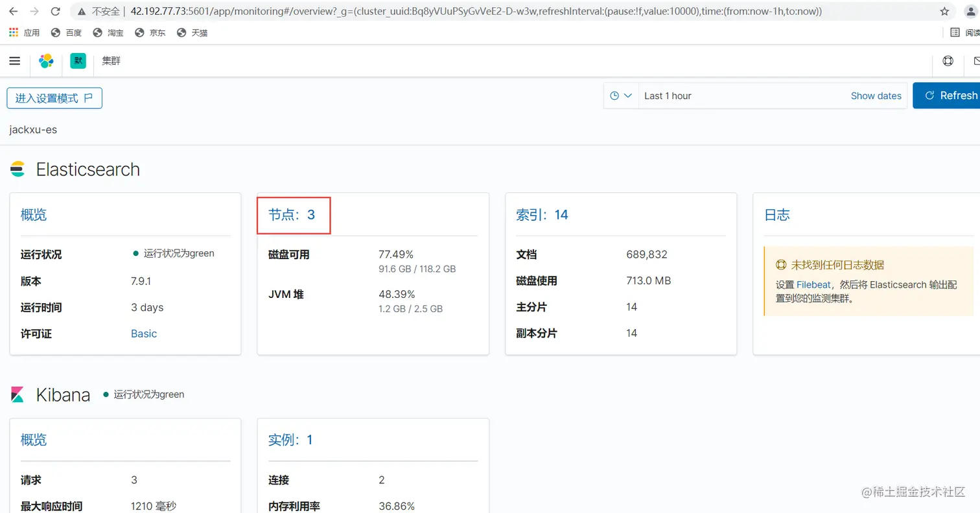Click the jackxu-es cluster name
This screenshot has width=980, height=513.
tap(33, 130)
